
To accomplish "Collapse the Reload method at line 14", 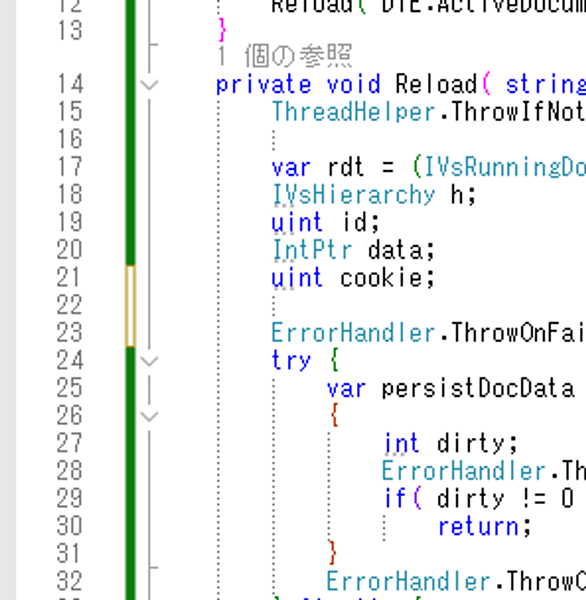I will coord(149,85).
